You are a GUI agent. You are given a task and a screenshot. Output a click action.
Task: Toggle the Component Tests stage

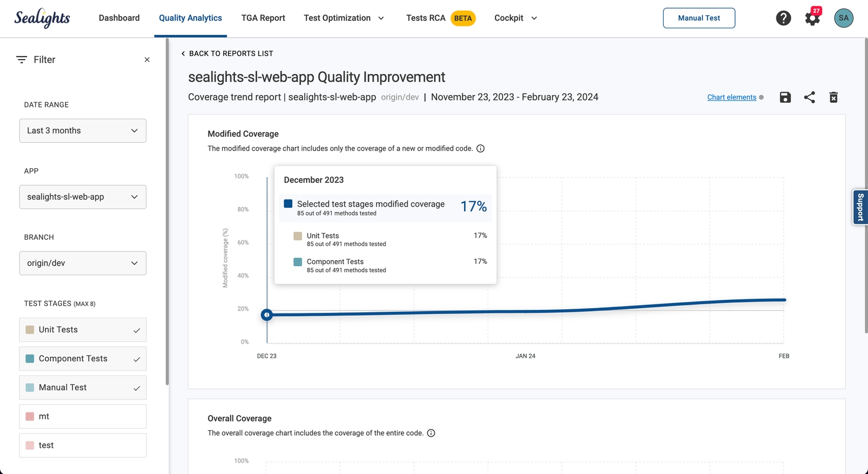click(x=83, y=359)
